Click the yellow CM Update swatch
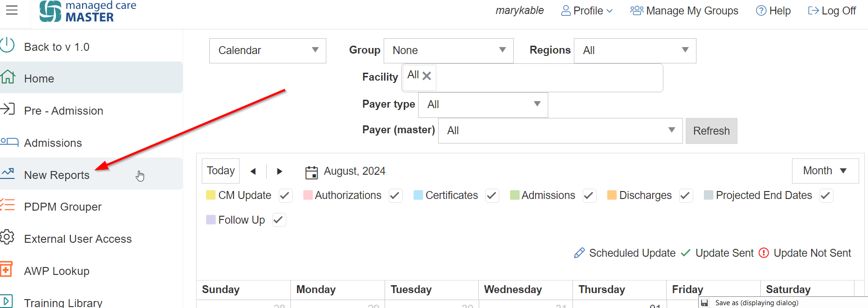The height and width of the screenshot is (308, 868). [x=211, y=195]
